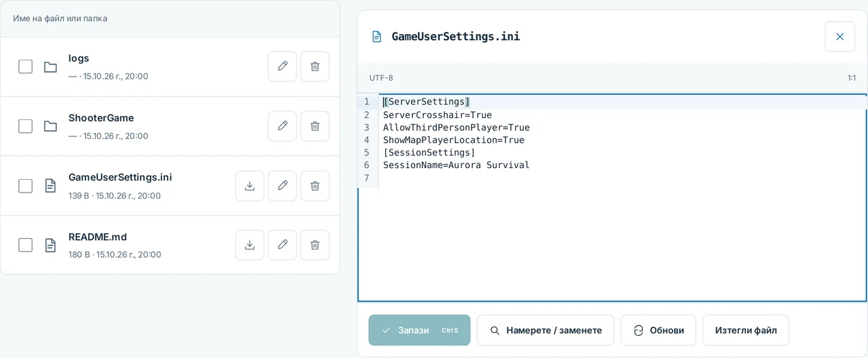Click the Запази save button
This screenshot has height=358, width=868.
419,330
